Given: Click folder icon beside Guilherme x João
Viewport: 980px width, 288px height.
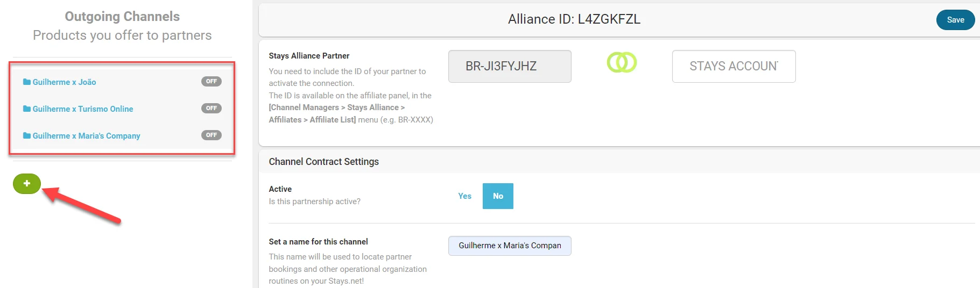Looking at the screenshot, I should (26, 82).
